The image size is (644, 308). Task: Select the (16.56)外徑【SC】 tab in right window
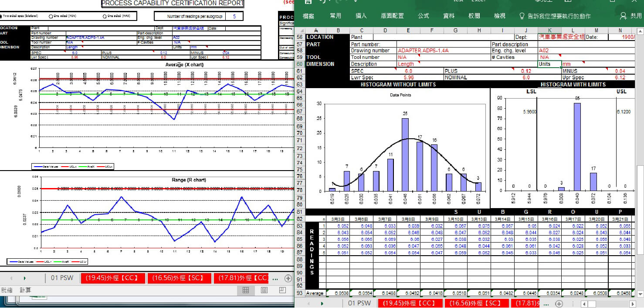[x=477, y=303]
